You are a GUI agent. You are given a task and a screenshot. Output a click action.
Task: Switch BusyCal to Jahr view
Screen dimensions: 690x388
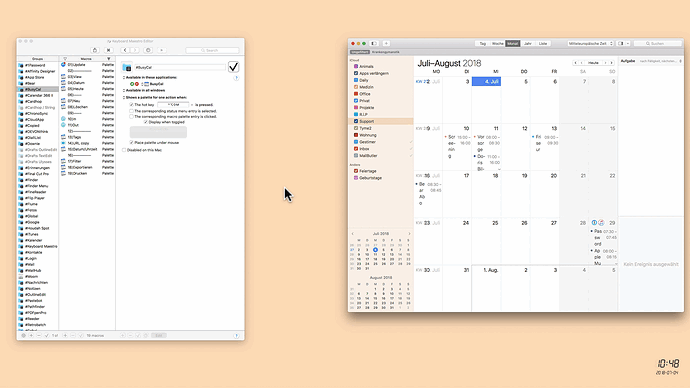528,44
